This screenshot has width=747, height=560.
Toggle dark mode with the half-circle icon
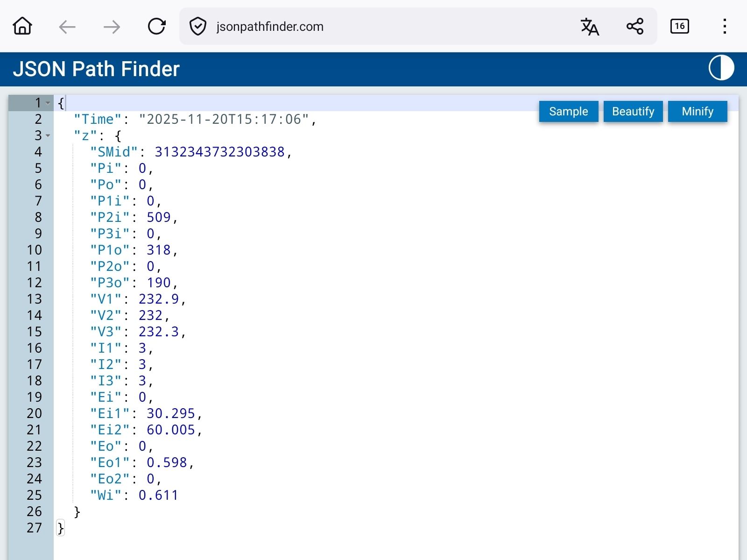pyautogui.click(x=720, y=69)
